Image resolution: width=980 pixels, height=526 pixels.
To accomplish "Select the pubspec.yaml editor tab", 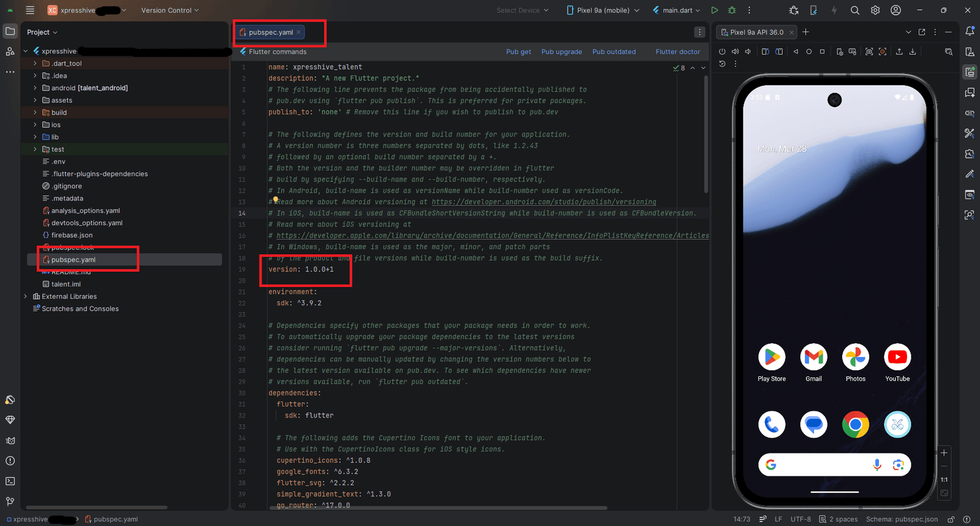I will [271, 32].
